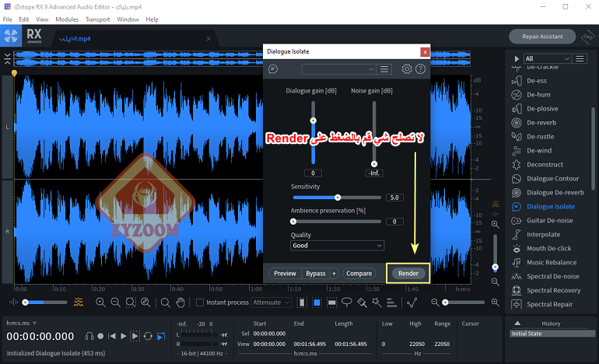Open Dialogue Isolate settings gear
The image size is (599, 364).
tap(407, 69)
